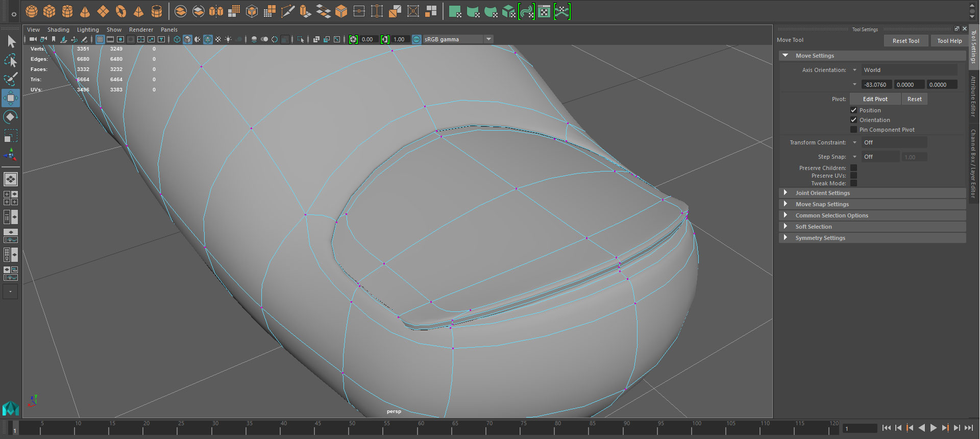The height and width of the screenshot is (439, 980).
Task: Open the Shading menu in viewport
Action: 58,30
